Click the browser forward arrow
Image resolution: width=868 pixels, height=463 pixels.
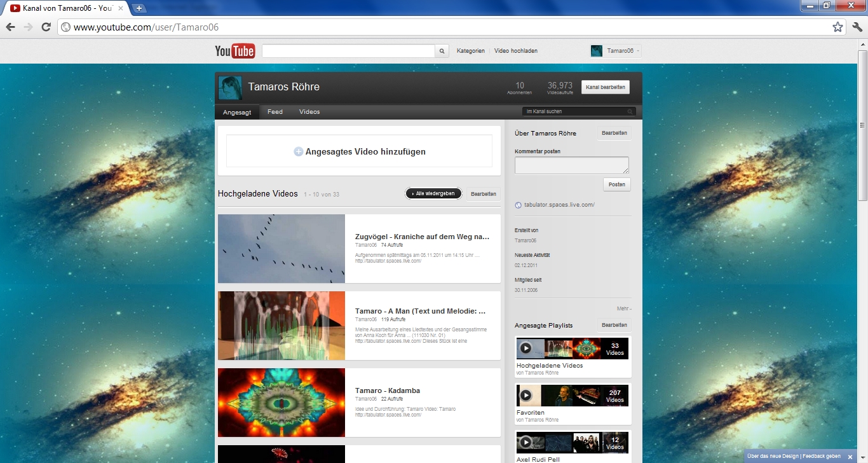click(x=28, y=27)
